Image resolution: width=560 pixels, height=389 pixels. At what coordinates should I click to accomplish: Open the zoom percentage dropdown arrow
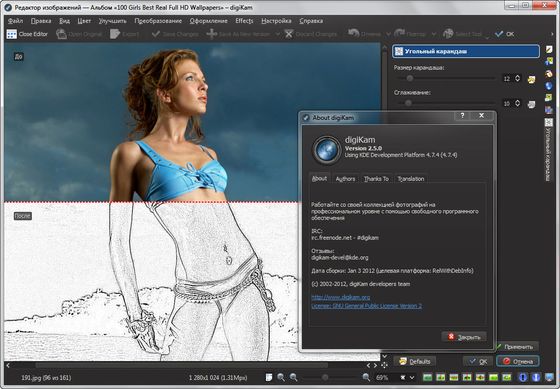pyautogui.click(x=412, y=377)
